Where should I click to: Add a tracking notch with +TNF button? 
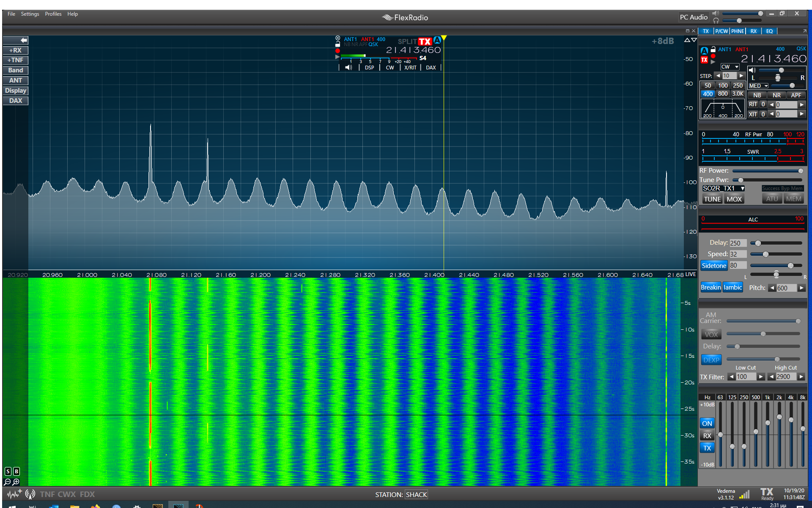point(16,60)
